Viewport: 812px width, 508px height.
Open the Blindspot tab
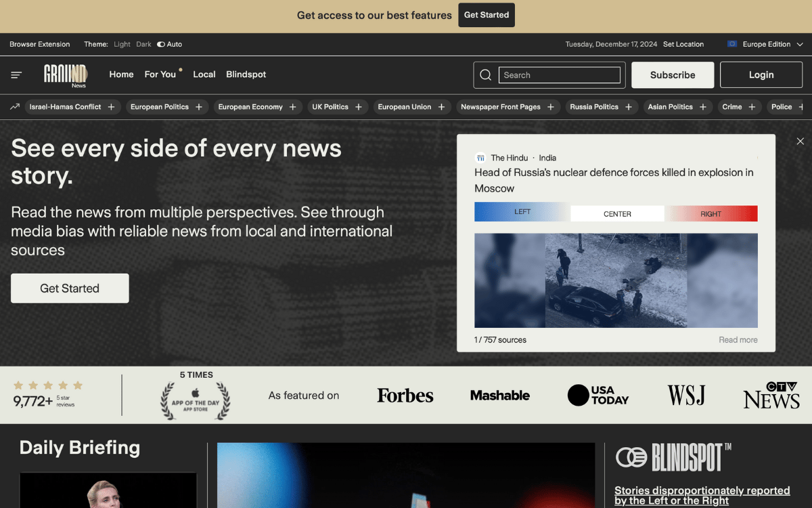point(246,75)
